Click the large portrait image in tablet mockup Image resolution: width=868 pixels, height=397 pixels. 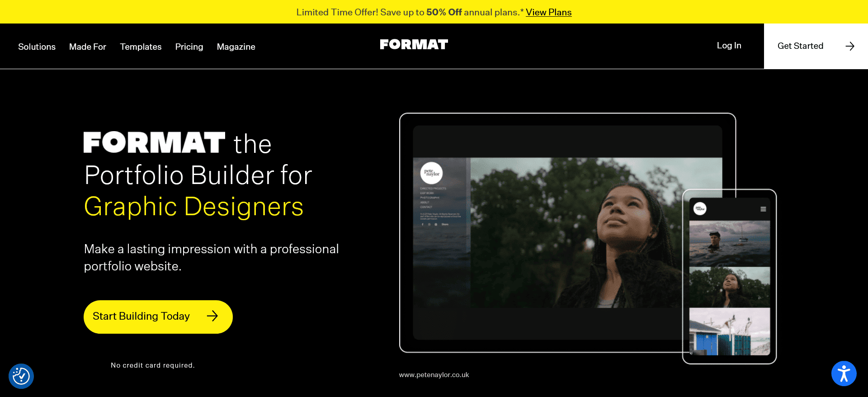pos(576,233)
